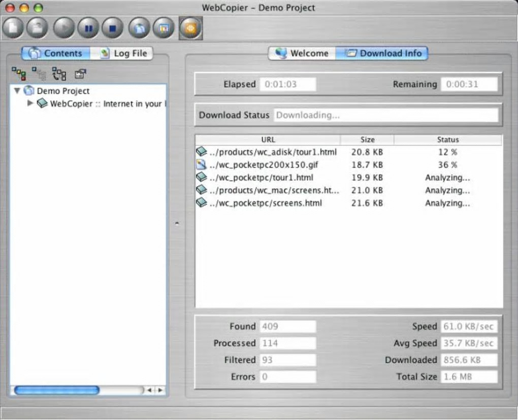Screen dimensions: 518x420
Task: Click the browser window toolbar button
Action: pos(164,28)
